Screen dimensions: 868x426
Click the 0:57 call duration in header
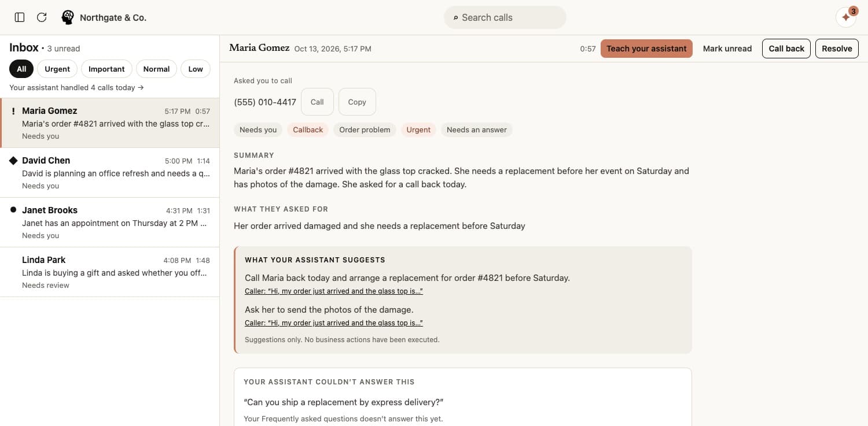tap(588, 49)
